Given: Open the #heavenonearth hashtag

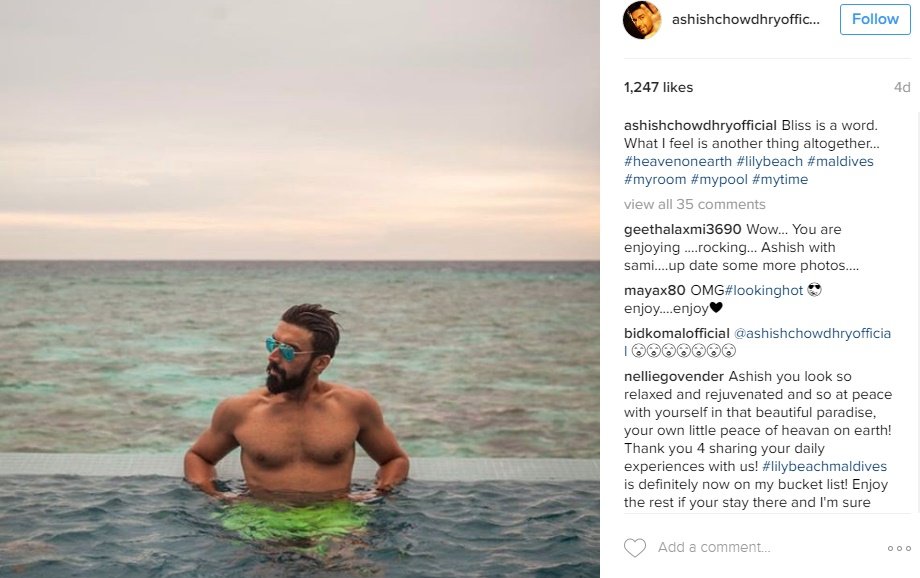Looking at the screenshot, I should 677,161.
